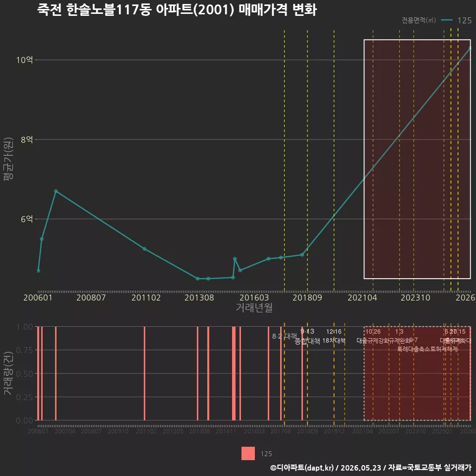Click the 1.00 label on volume chart
Image resolution: width=476 pixels, height=476 pixels.
point(24,327)
